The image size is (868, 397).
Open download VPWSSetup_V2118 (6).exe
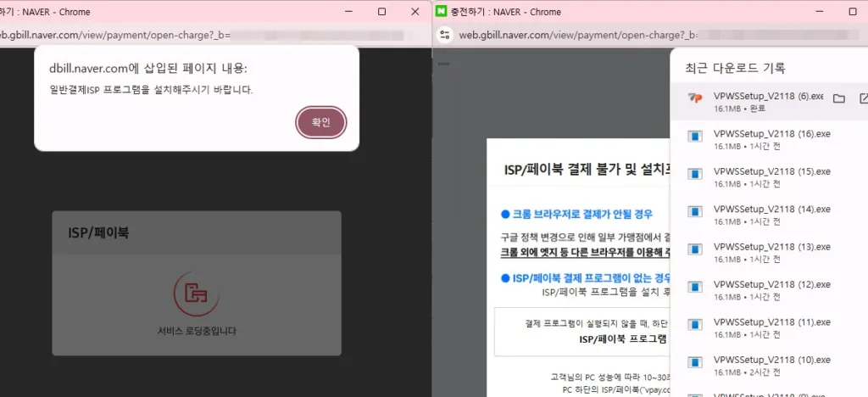768,96
